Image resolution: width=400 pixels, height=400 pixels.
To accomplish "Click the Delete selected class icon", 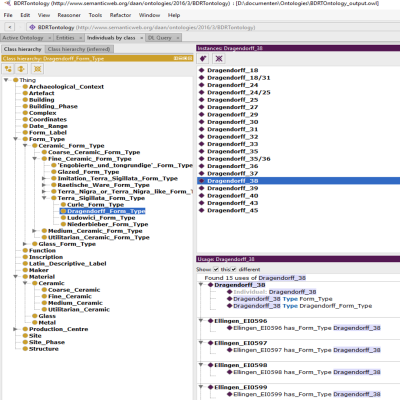I will (x=37, y=69).
